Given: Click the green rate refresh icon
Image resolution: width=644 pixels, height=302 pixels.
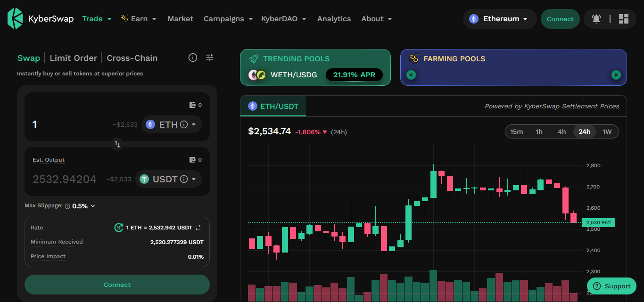Looking at the screenshot, I should (119, 228).
